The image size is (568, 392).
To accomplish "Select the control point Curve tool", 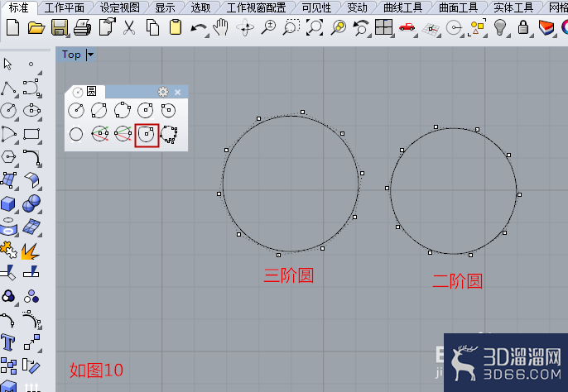I will click(x=31, y=88).
